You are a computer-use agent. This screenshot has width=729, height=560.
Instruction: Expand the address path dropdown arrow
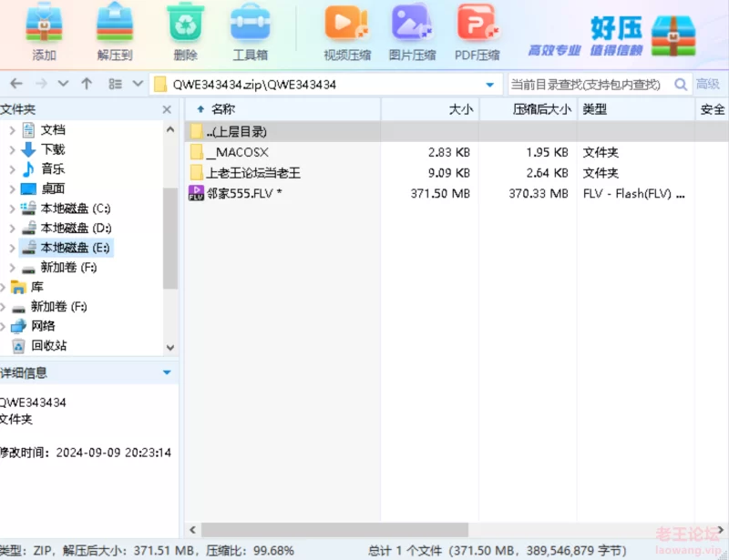(x=490, y=85)
